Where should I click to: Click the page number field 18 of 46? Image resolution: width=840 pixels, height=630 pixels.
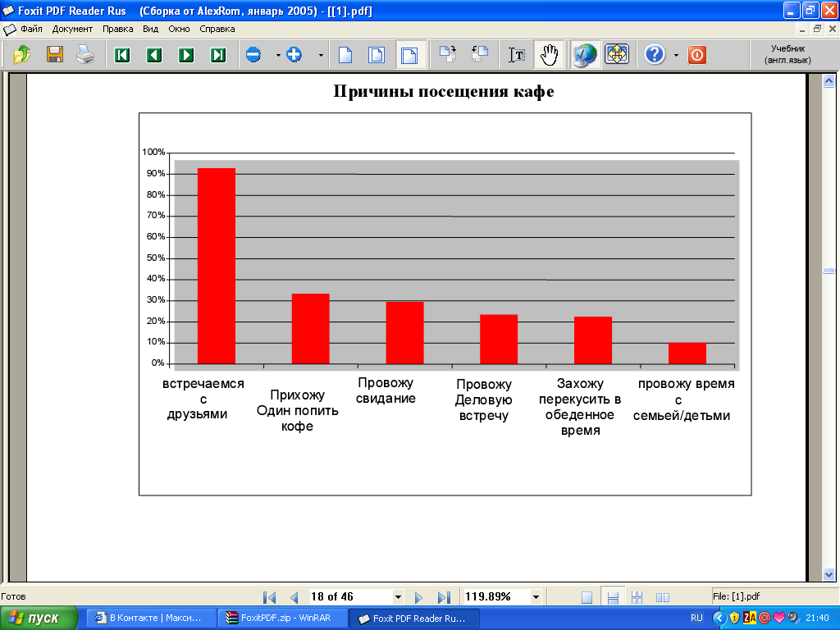click(350, 597)
